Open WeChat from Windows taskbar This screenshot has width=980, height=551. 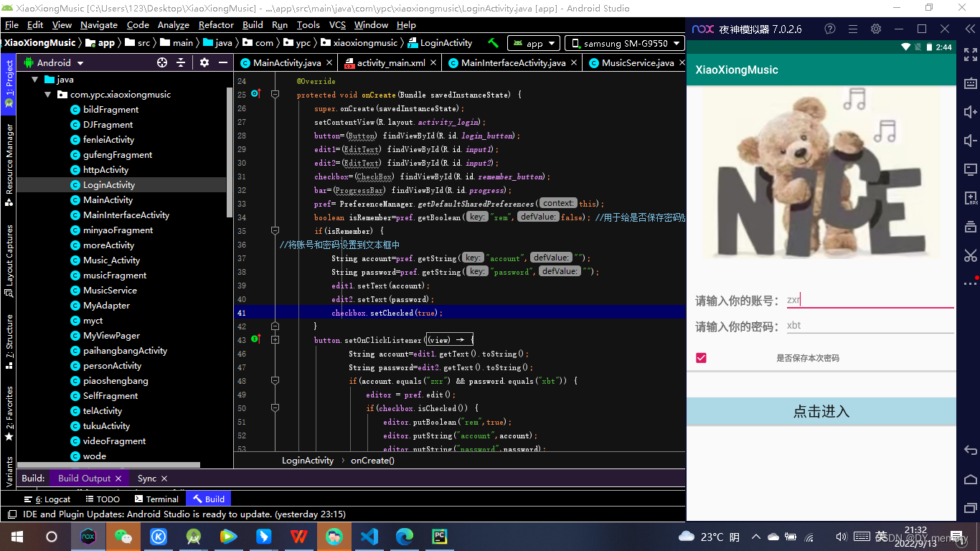123,536
